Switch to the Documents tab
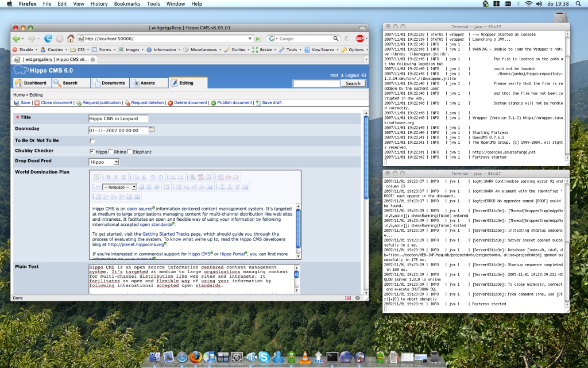Screen dimensions: 588x368 click(x=109, y=83)
